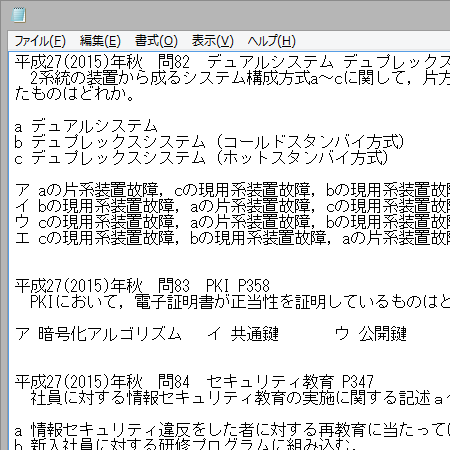Click the line starting 社員に対する情報セキュリティ教育
This screenshot has height=450, width=450.
tap(240, 398)
